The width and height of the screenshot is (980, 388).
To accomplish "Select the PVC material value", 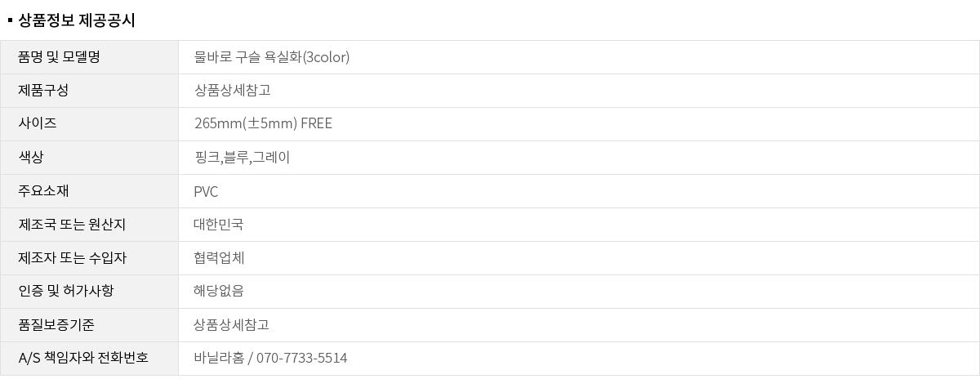I will pos(206,192).
